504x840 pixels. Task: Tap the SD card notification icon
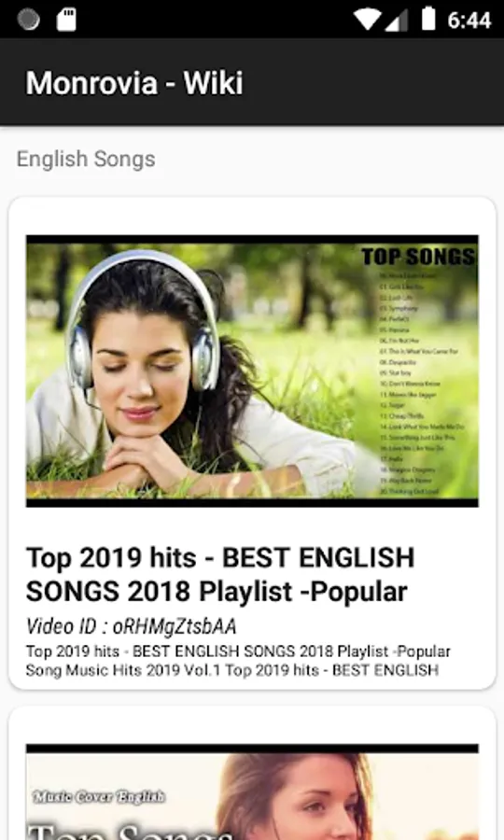click(66, 20)
